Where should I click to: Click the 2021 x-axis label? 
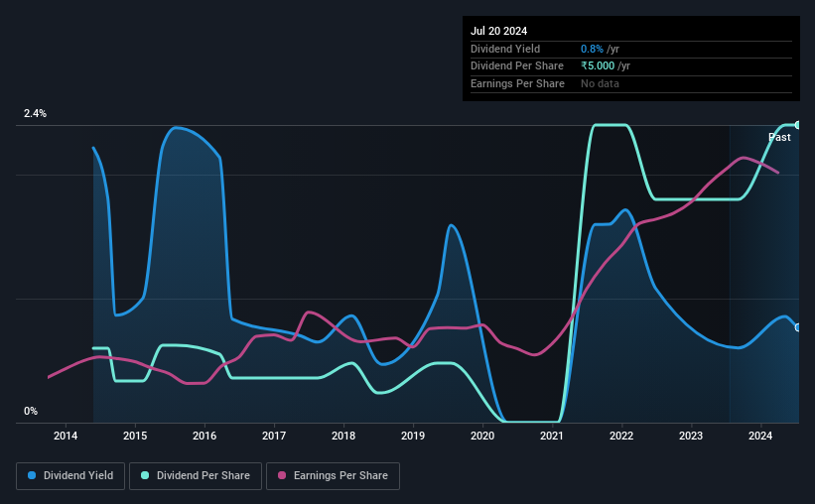pyautogui.click(x=552, y=436)
